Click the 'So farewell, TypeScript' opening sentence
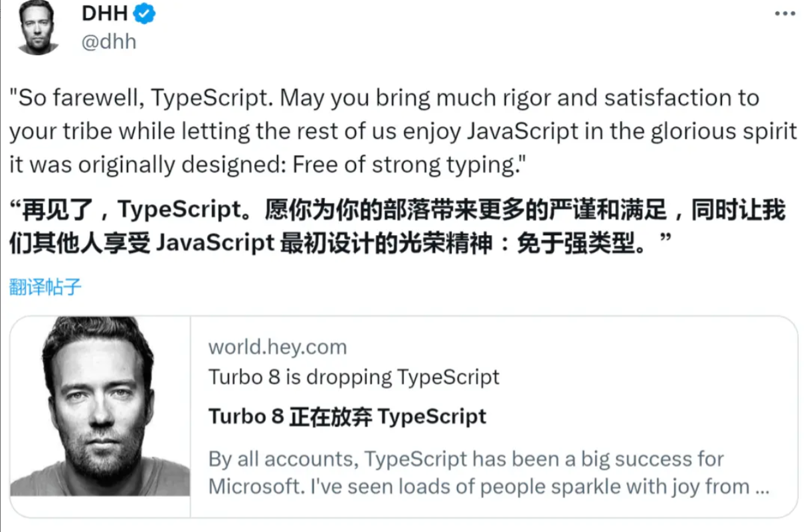The image size is (805, 532). 142,98
